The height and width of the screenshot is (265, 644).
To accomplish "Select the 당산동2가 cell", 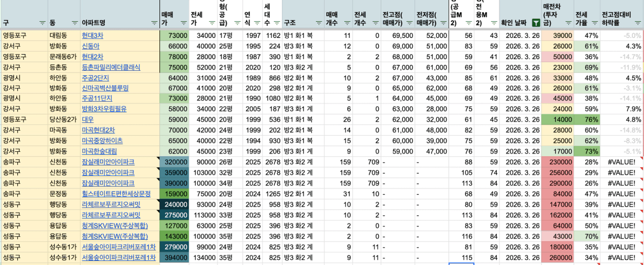I will pos(63,120).
